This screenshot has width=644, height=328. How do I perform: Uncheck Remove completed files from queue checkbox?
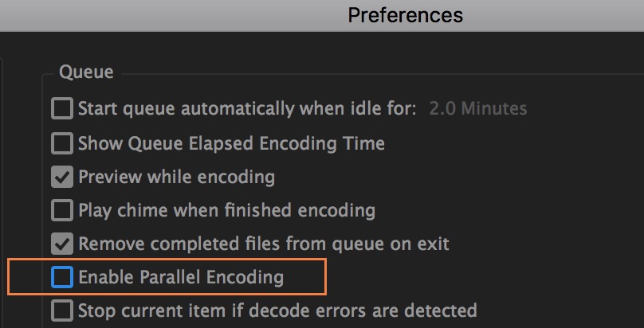(62, 243)
